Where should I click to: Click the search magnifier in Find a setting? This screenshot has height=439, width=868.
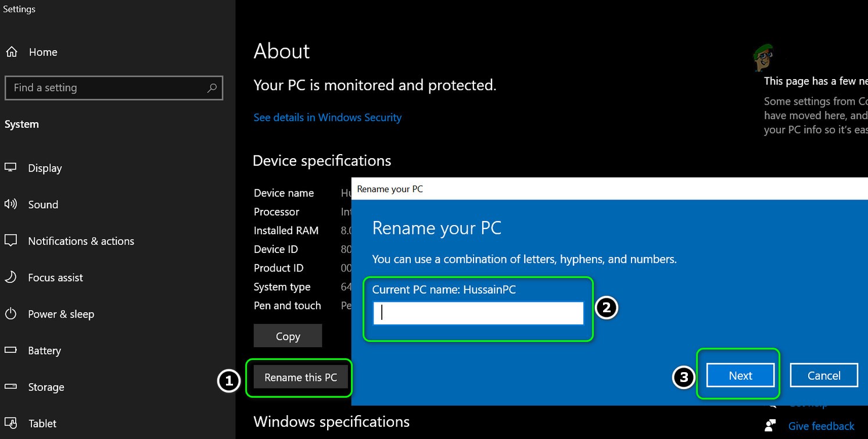pyautogui.click(x=211, y=88)
